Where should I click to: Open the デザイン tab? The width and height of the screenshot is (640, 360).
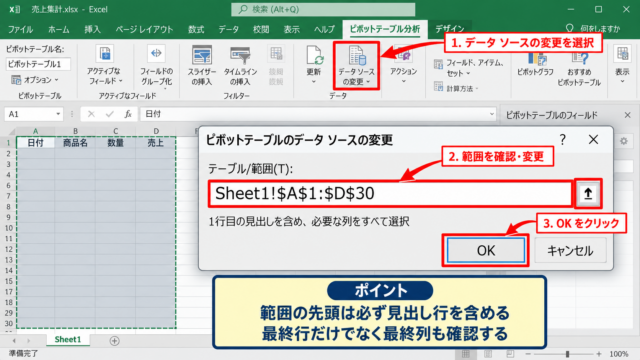pyautogui.click(x=449, y=29)
